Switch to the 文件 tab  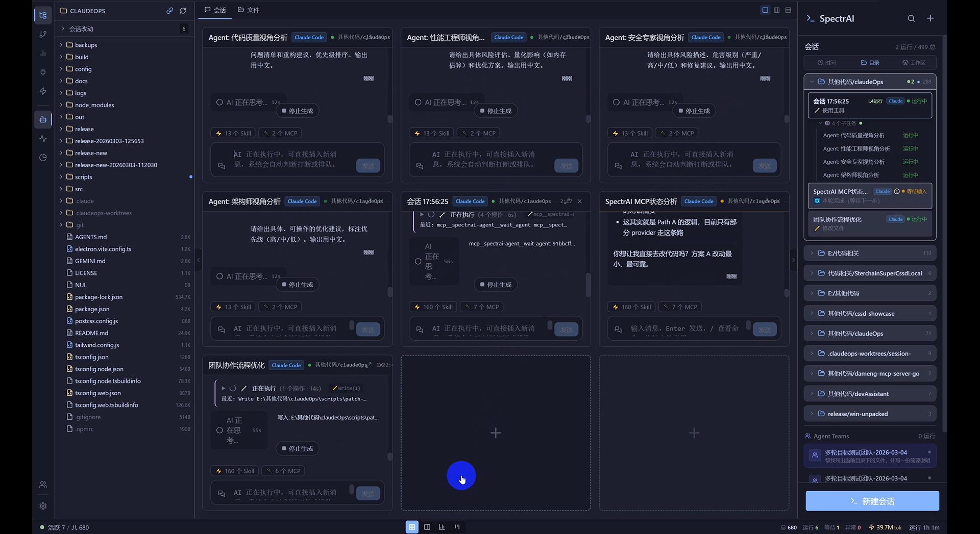(249, 10)
